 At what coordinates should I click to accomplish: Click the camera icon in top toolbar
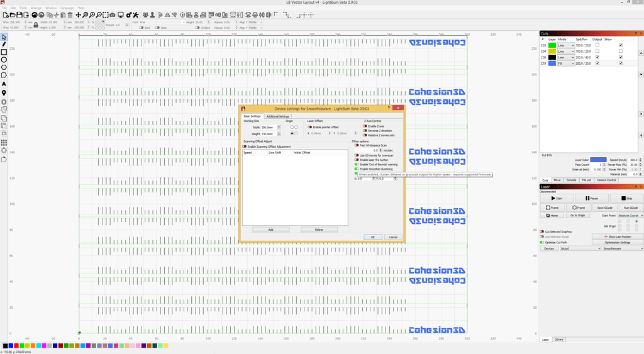[x=113, y=15]
